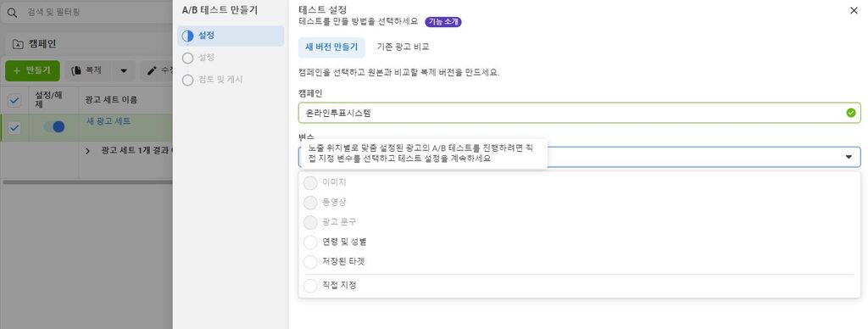Click the pencil edit icon

pyautogui.click(x=152, y=70)
